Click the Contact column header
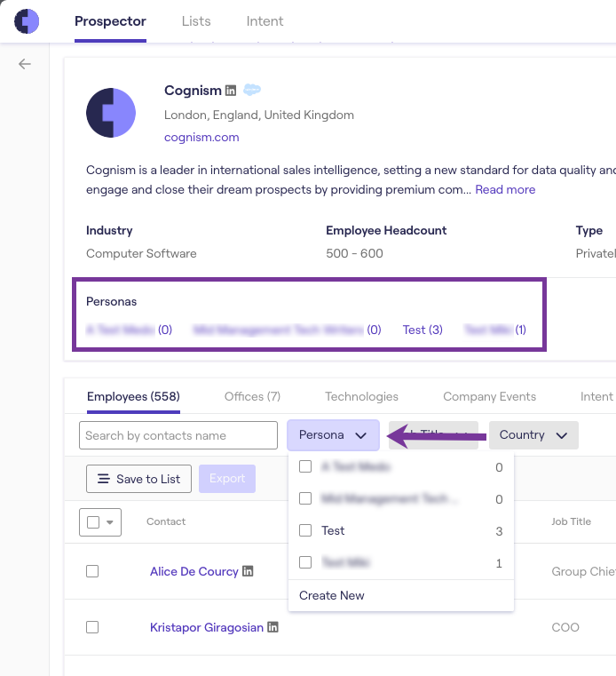Image resolution: width=616 pixels, height=676 pixels. click(166, 521)
